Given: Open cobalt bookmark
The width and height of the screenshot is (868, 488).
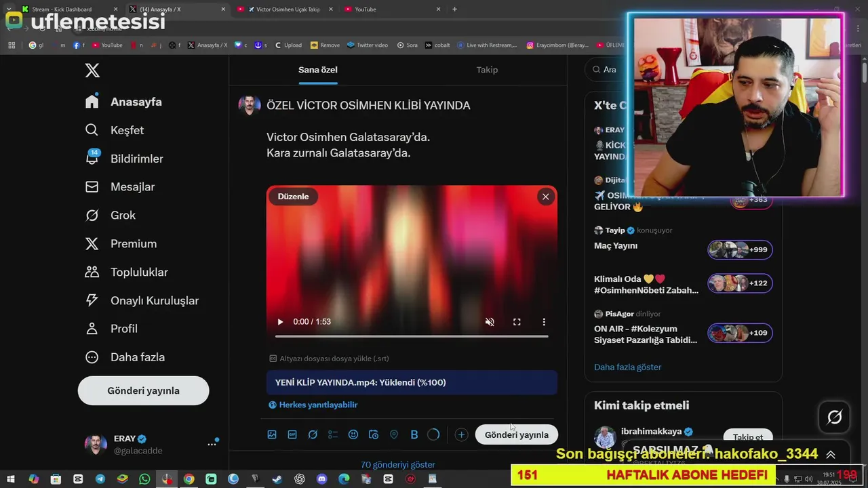Looking at the screenshot, I should pyautogui.click(x=437, y=45).
